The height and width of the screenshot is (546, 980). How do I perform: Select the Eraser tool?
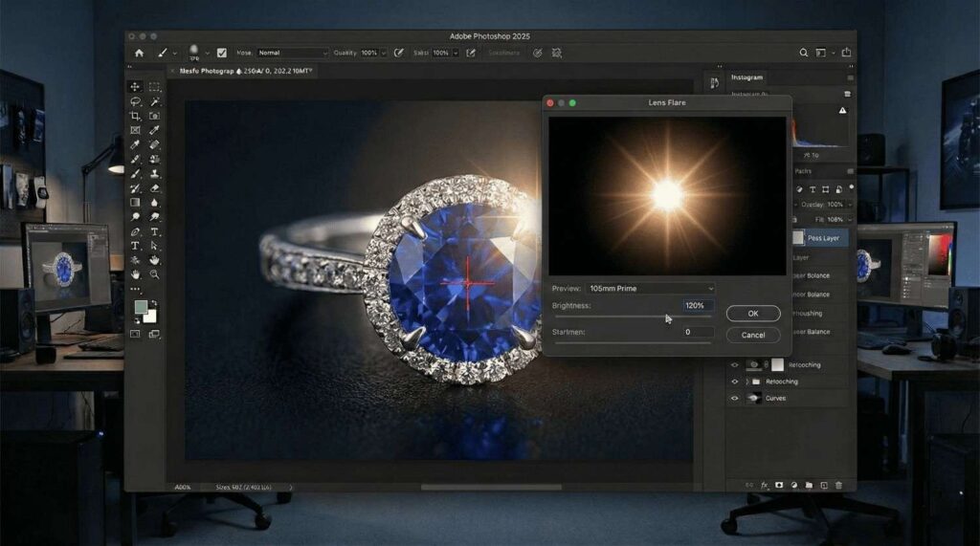[154, 188]
